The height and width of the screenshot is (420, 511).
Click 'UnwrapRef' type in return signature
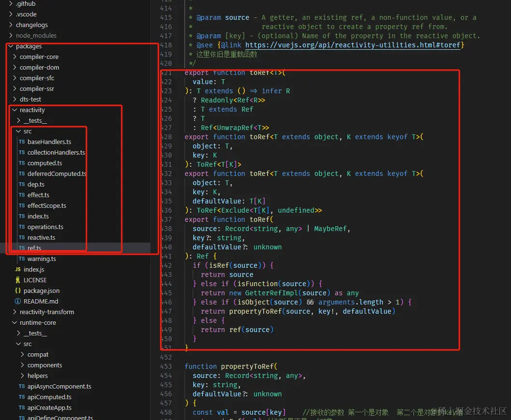pos(235,128)
